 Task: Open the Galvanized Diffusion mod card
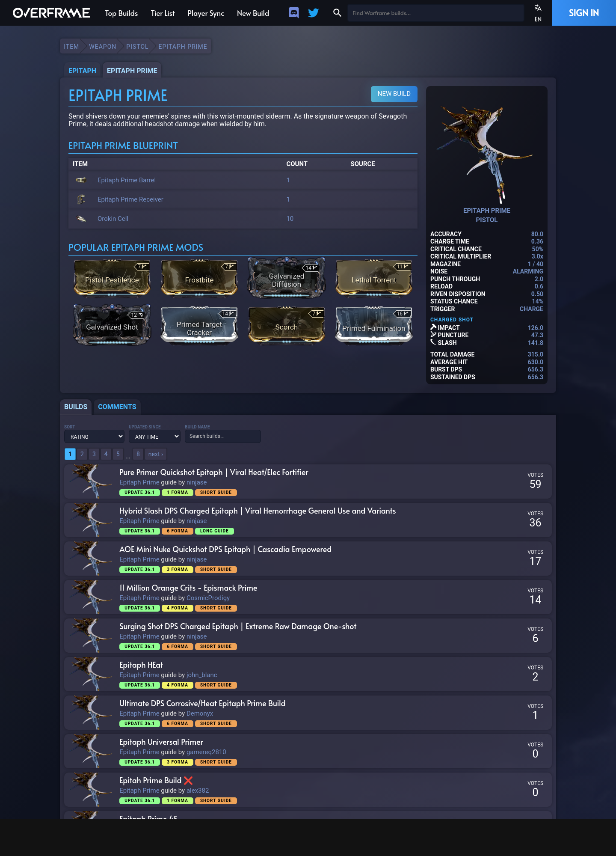(287, 278)
